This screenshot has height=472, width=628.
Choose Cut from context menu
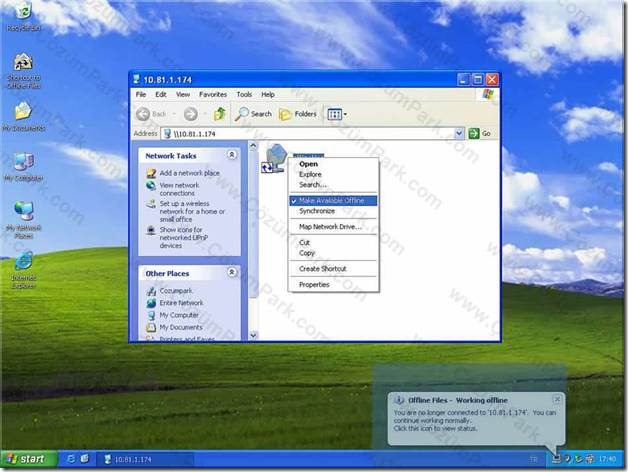click(x=333, y=242)
